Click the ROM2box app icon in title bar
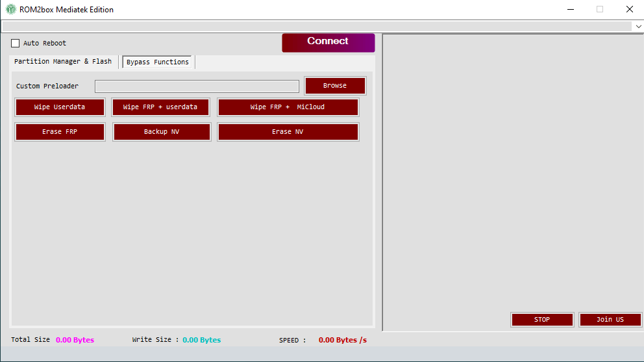The image size is (644, 362). tap(11, 10)
